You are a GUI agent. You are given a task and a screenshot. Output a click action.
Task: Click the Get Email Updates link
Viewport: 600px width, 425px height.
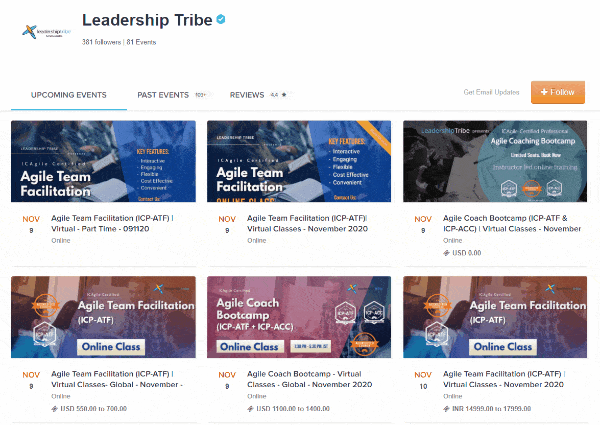point(491,93)
